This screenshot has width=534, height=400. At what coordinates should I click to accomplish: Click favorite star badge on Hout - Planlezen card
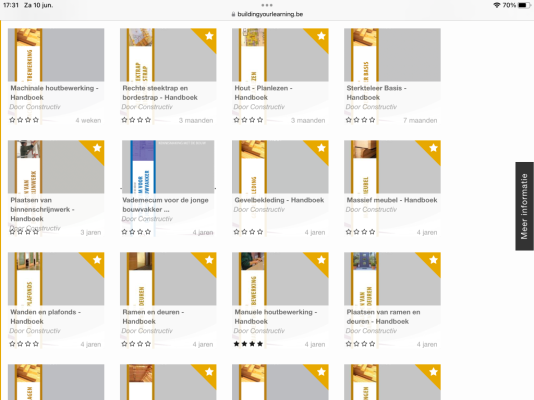click(x=321, y=36)
